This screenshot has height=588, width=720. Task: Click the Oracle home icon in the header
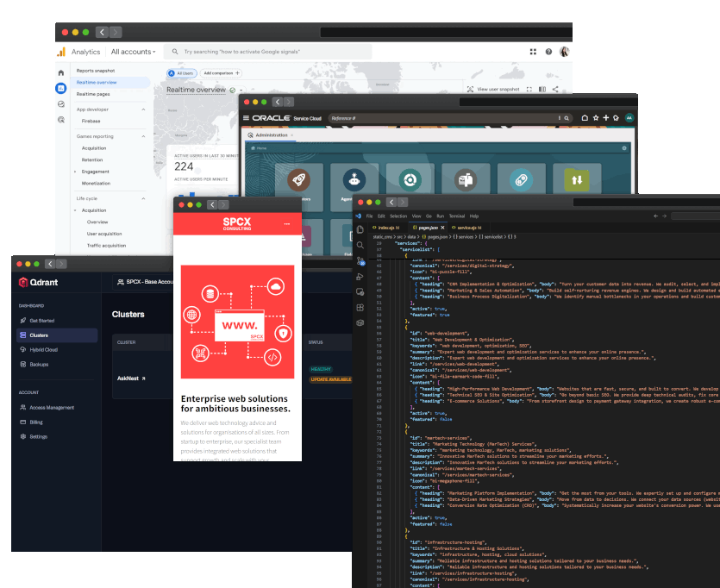[585, 117]
